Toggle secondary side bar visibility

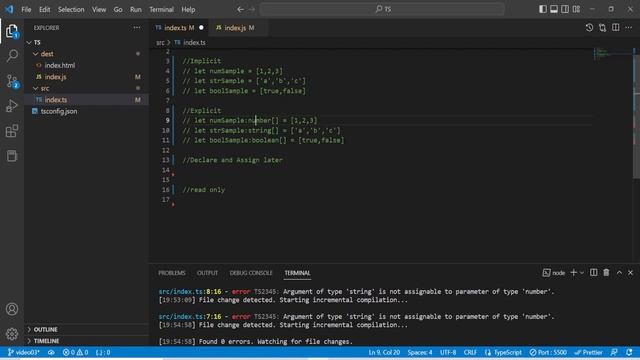coord(565,9)
